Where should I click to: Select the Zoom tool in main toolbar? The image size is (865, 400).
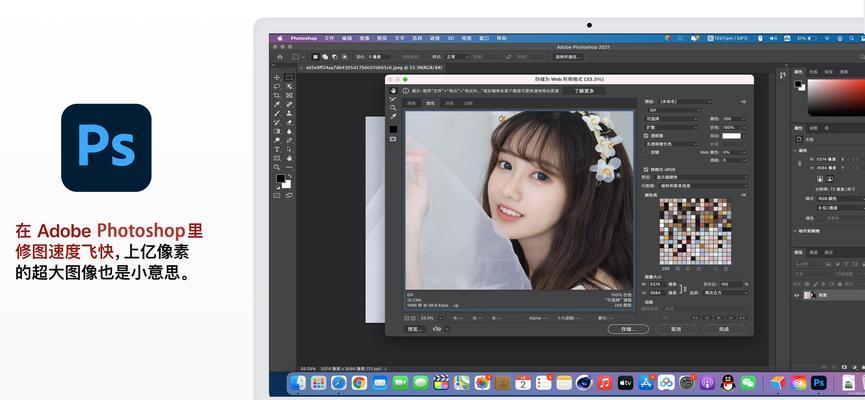pyautogui.click(x=277, y=167)
